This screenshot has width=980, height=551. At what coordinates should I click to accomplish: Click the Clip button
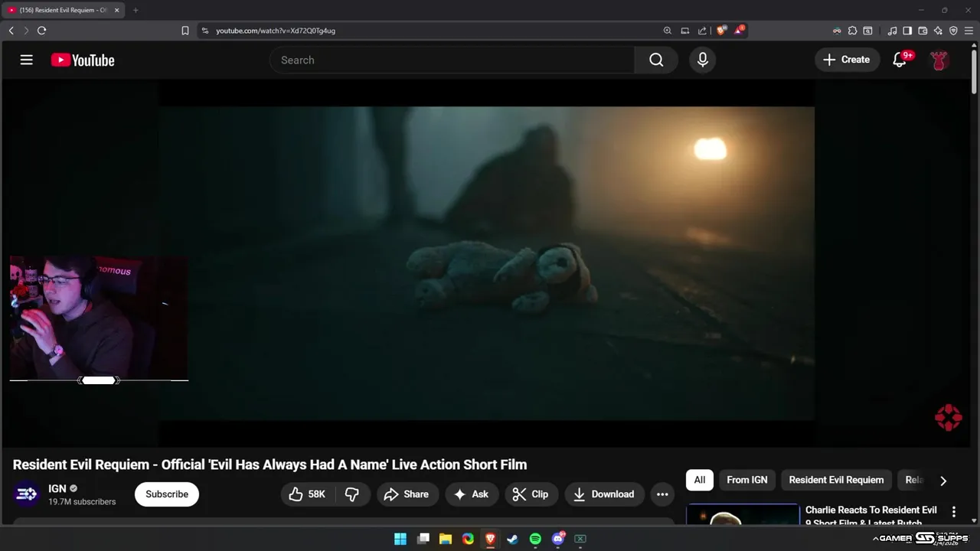(x=531, y=494)
